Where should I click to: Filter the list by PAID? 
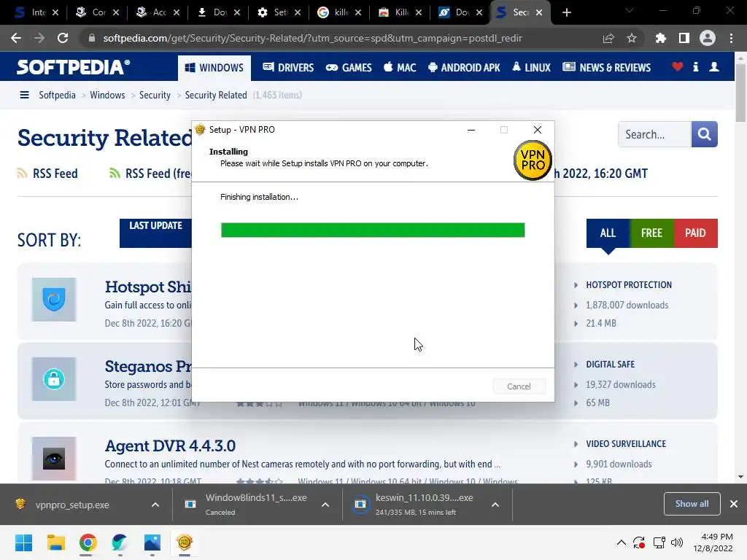click(695, 233)
